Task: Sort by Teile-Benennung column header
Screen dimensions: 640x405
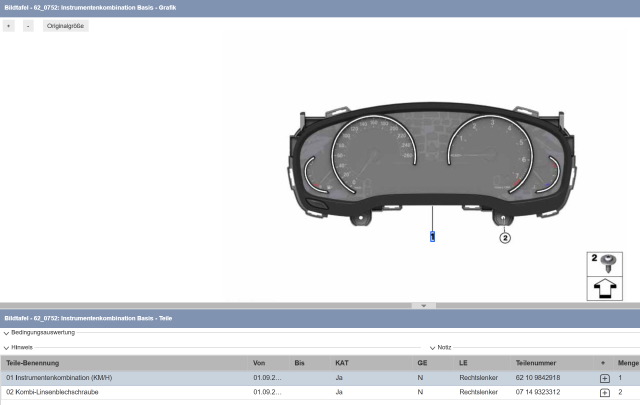Action: [33, 363]
